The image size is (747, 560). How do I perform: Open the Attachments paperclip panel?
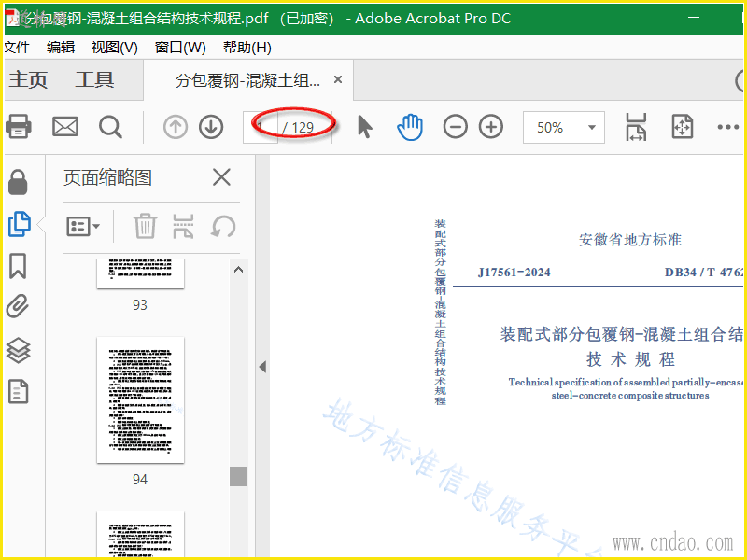click(18, 306)
